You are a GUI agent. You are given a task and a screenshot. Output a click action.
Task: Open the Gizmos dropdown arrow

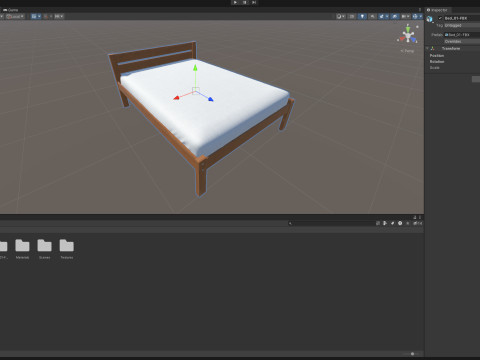tap(421, 16)
